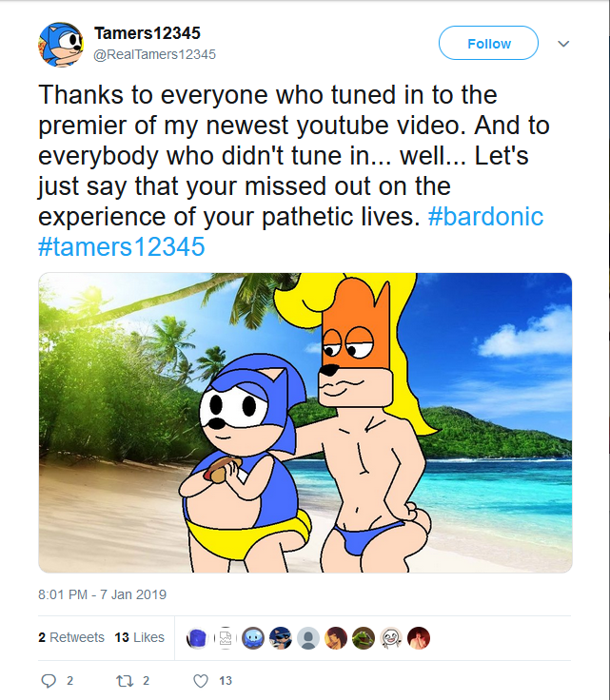
Task: Open the Tamers12345 profile avatar
Action: (62, 44)
